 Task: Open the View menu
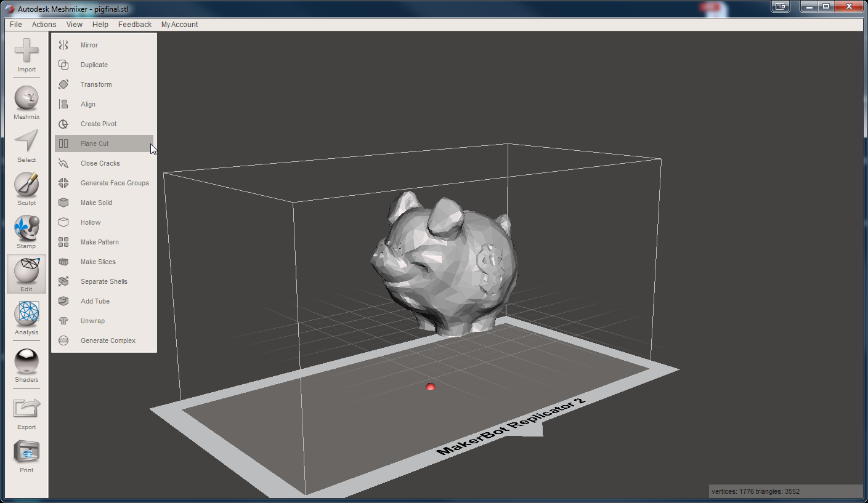click(75, 25)
